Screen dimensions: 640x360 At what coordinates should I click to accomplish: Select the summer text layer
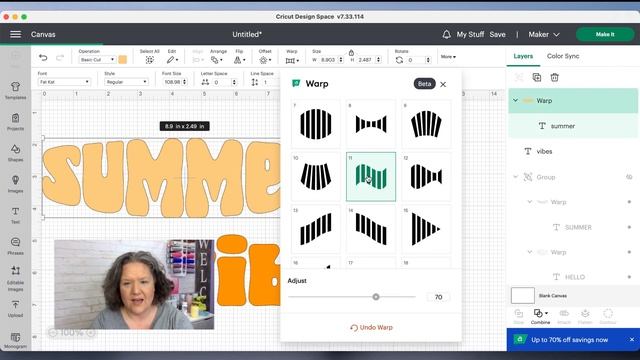573,126
